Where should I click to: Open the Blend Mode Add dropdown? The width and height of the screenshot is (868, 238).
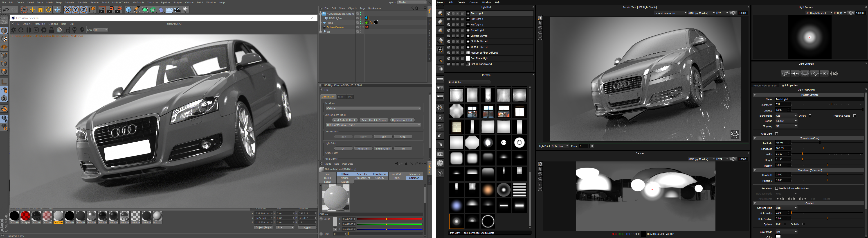click(x=786, y=116)
